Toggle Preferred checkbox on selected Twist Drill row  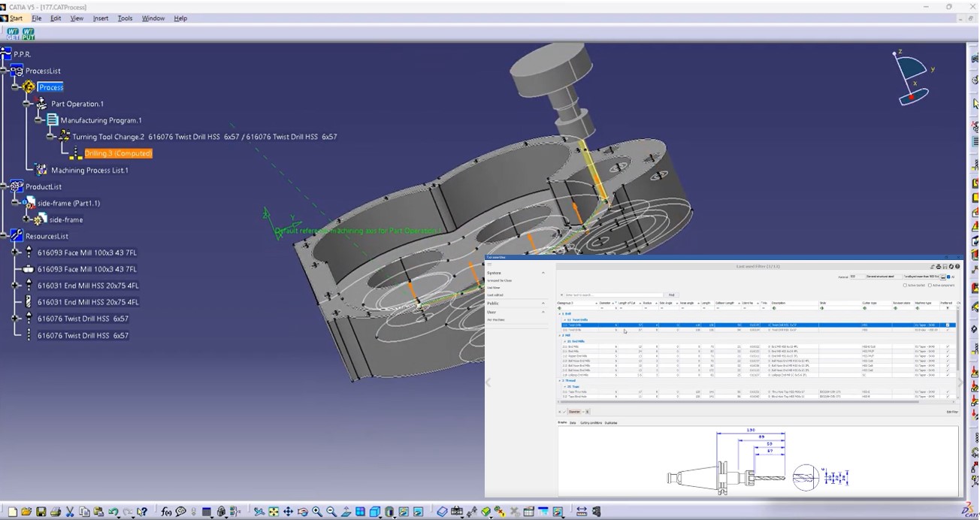point(949,324)
